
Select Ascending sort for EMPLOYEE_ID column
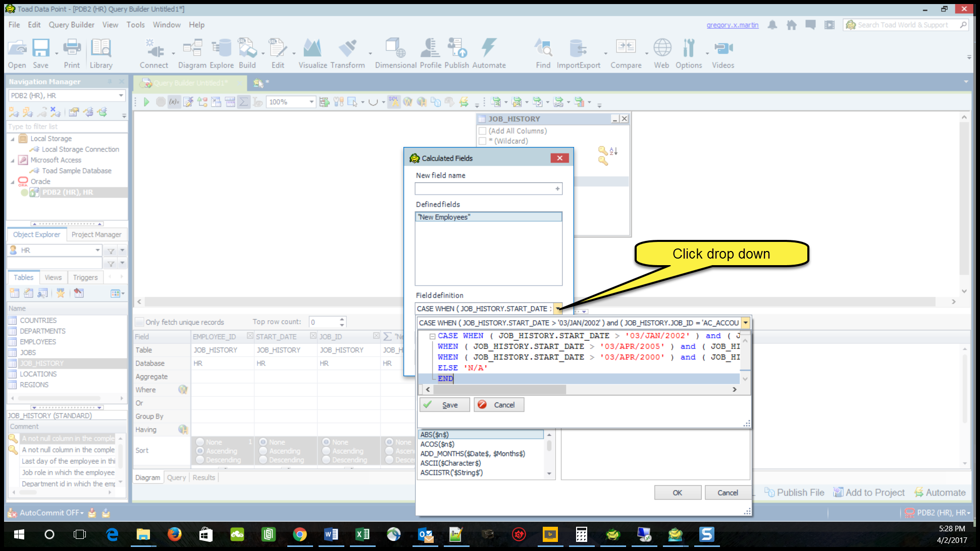coord(200,451)
